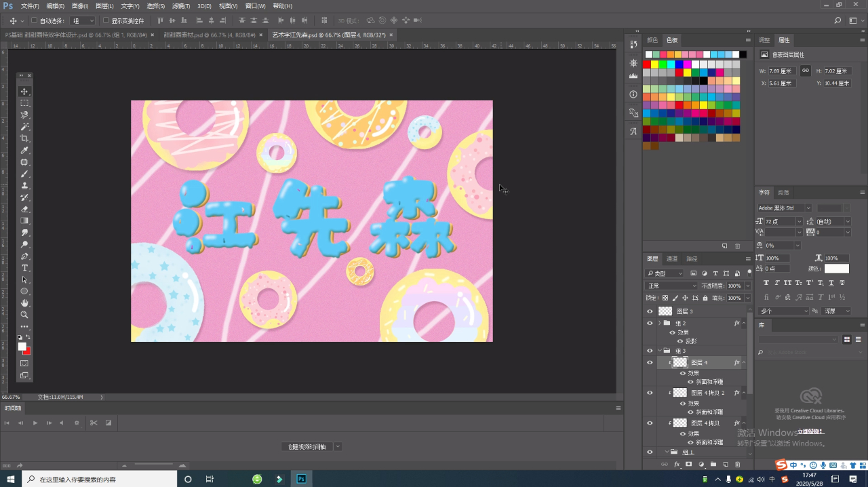Screen dimensions: 868x487
Task: Open the blend mode 正常 dropdown
Action: [671, 286]
